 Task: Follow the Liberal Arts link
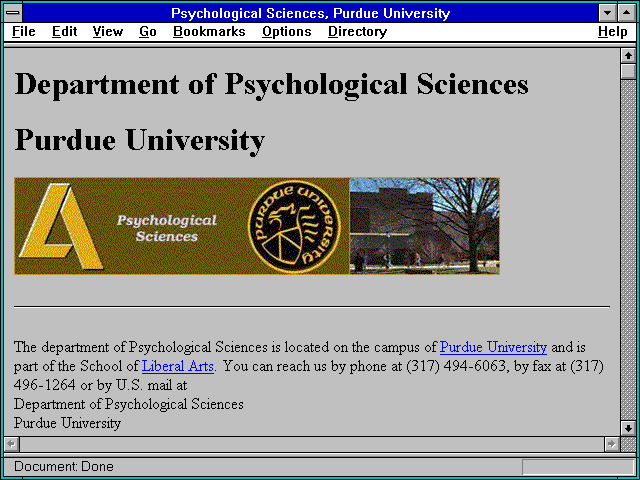[x=178, y=366]
